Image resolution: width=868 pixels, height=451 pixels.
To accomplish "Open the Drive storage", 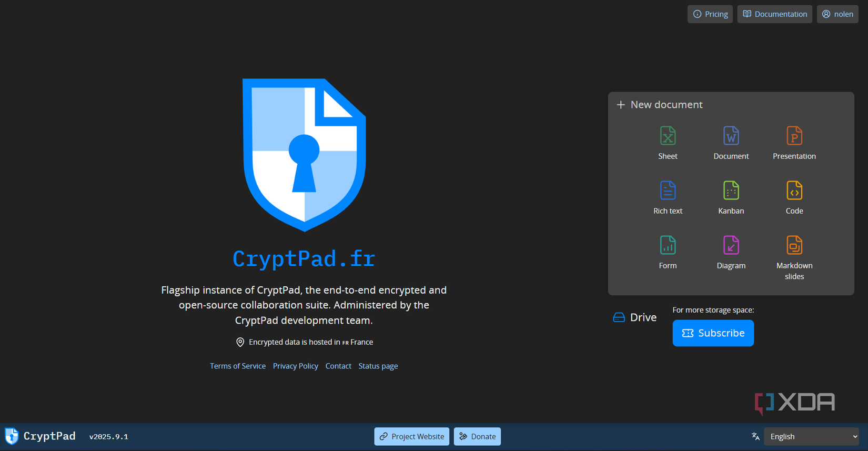I will tap(635, 317).
